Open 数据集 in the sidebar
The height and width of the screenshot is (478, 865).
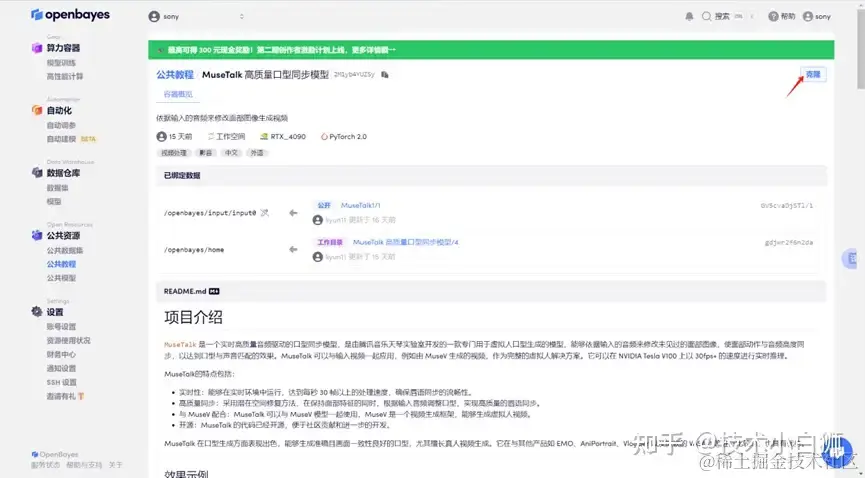click(57, 188)
